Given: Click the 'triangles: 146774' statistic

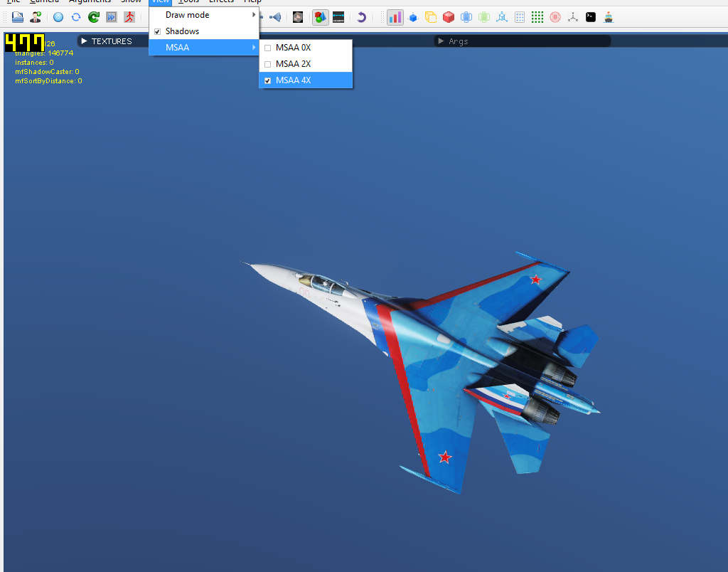Looking at the screenshot, I should [44, 53].
